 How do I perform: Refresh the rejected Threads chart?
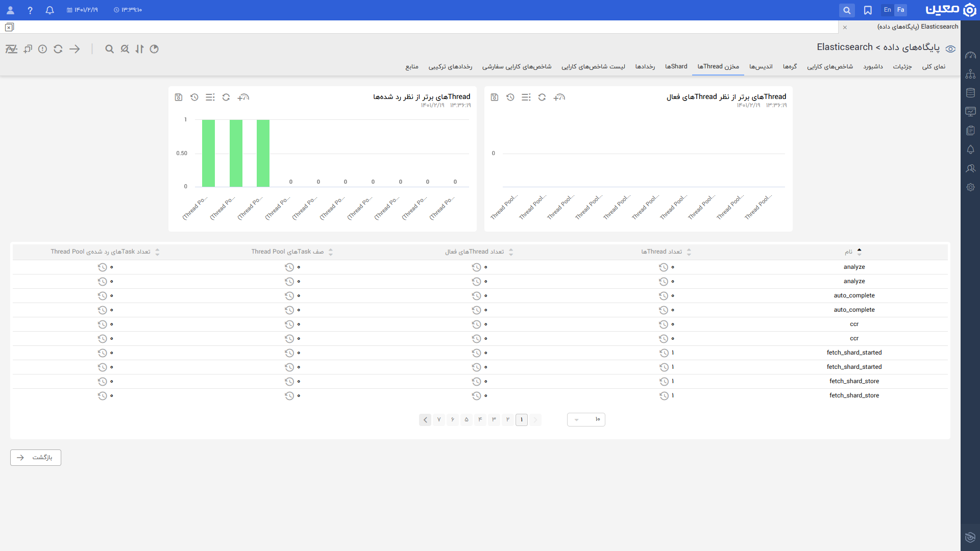click(x=226, y=97)
